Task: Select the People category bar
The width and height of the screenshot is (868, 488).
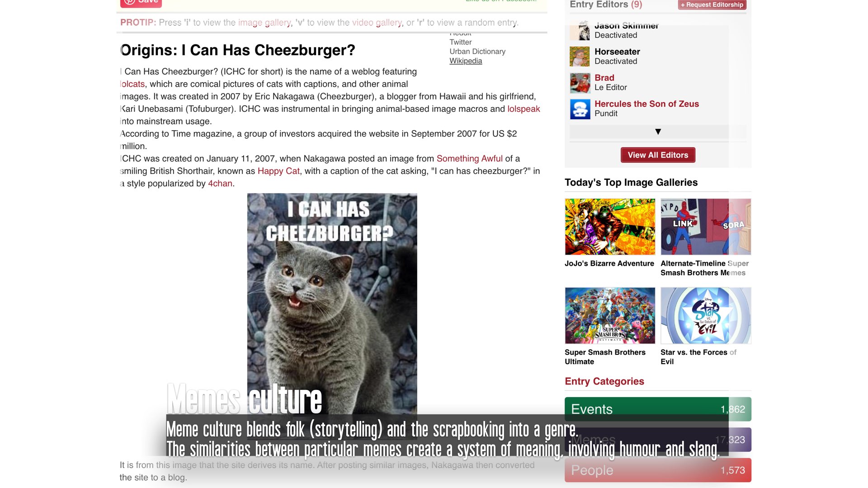Action: [658, 470]
